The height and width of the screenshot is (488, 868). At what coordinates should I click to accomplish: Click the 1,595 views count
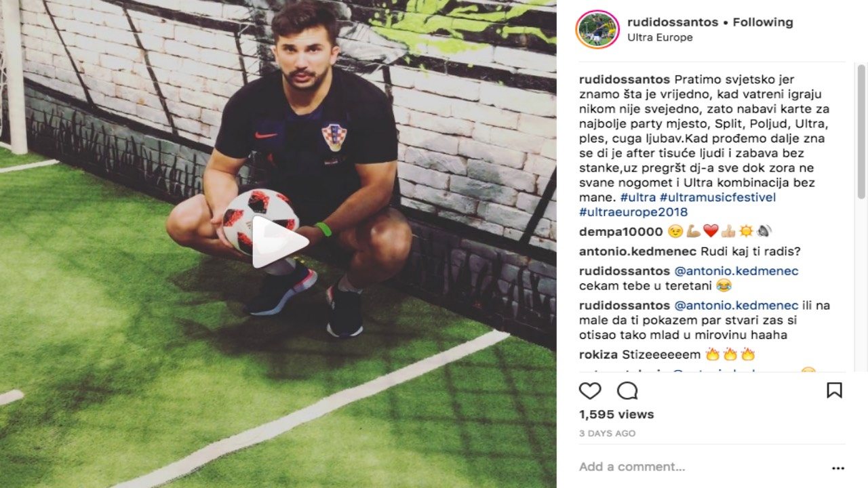[x=616, y=414]
